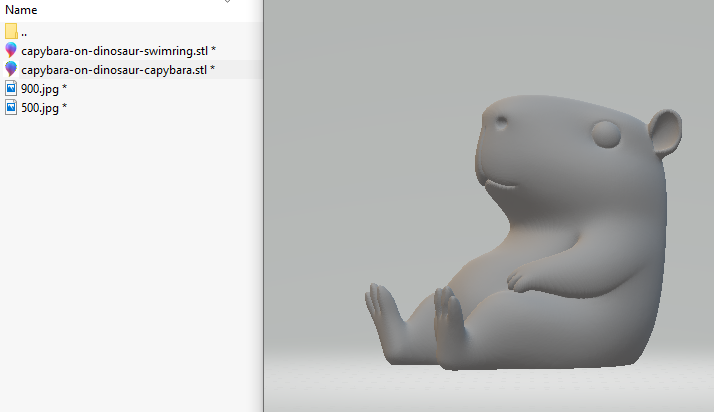The image size is (714, 412).
Task: Click the capybara model's eye in preview
Action: coord(605,133)
